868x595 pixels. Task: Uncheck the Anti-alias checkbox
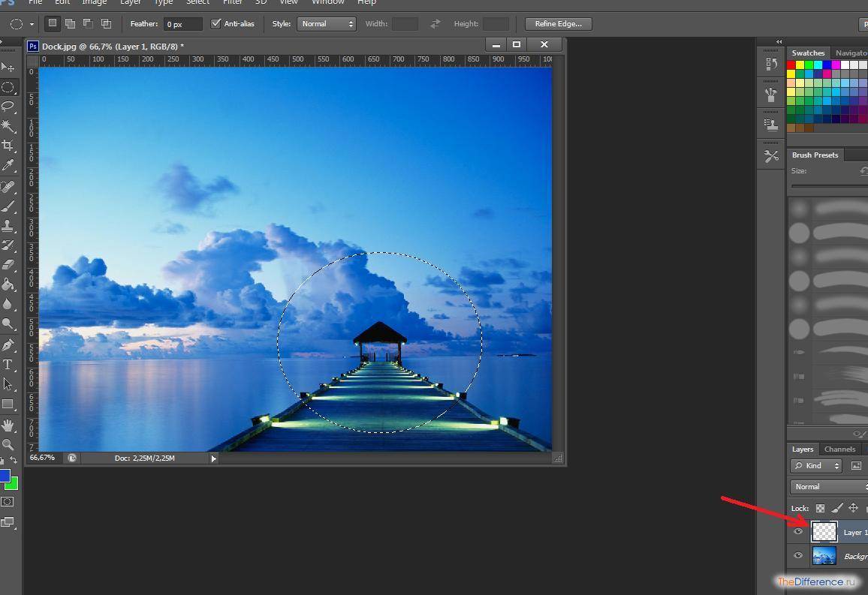pos(216,24)
